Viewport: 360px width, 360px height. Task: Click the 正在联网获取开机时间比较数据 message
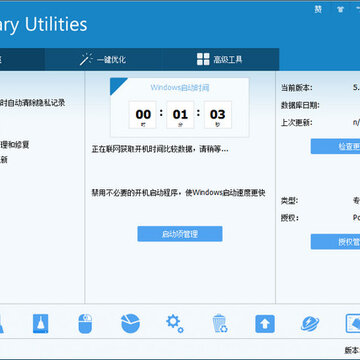coord(160,149)
